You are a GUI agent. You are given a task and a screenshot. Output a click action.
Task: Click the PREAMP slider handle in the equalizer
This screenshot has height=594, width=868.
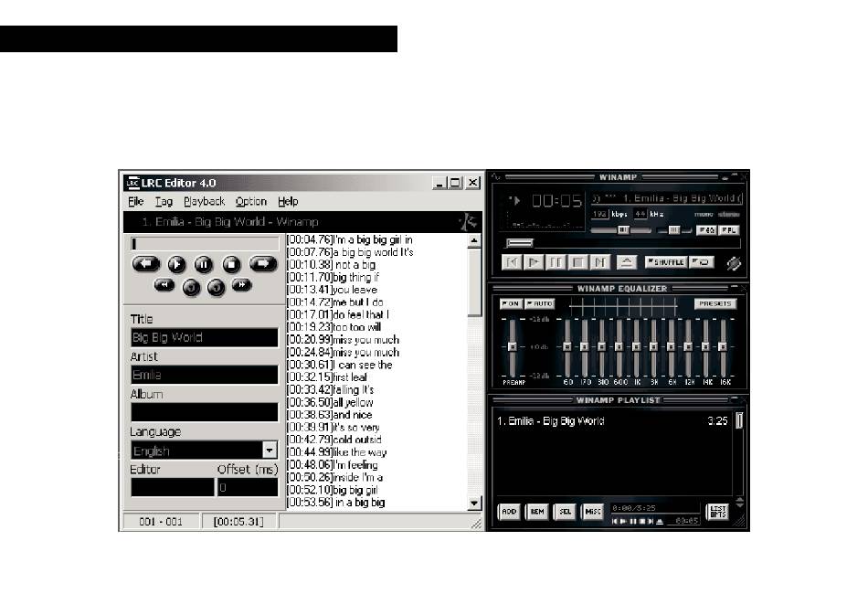click(x=512, y=346)
